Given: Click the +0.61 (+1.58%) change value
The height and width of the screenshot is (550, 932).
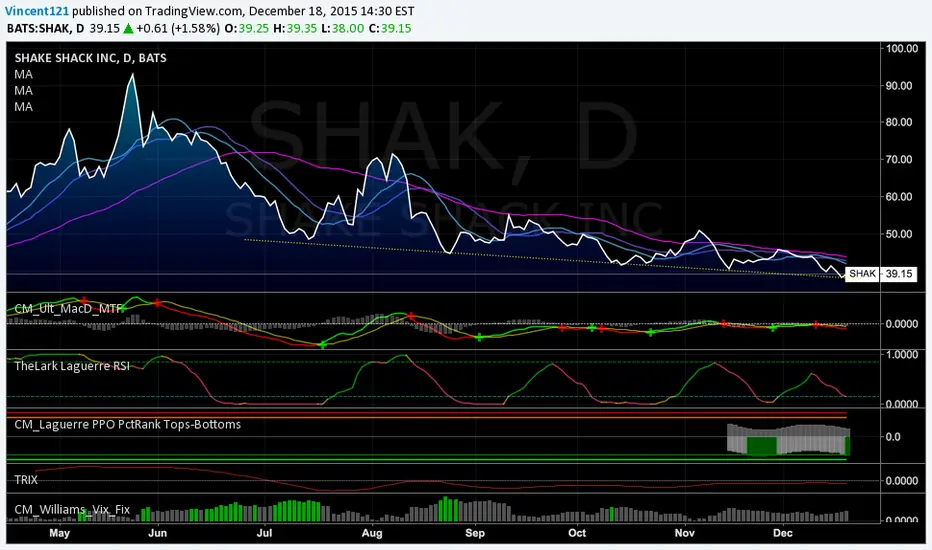Looking at the screenshot, I should coord(178,28).
